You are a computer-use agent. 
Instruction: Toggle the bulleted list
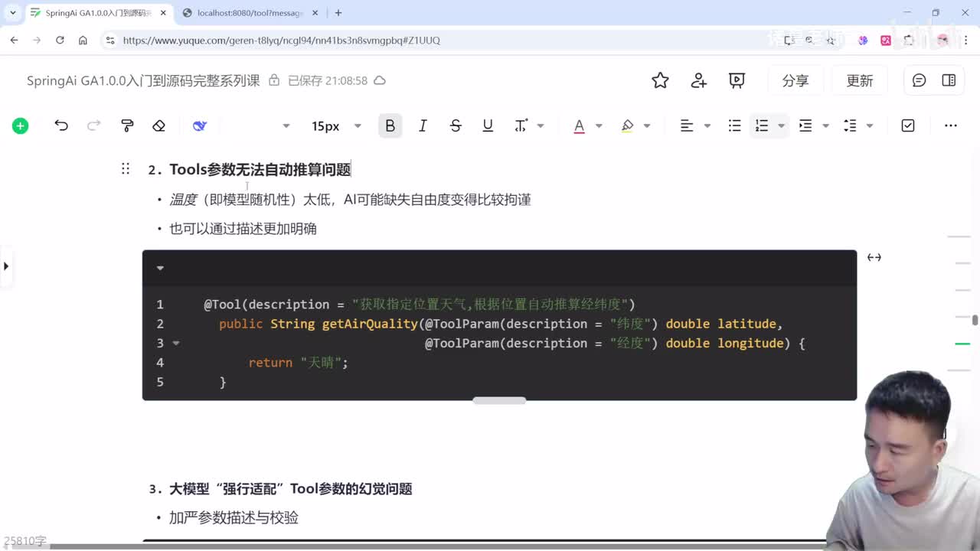(x=734, y=126)
